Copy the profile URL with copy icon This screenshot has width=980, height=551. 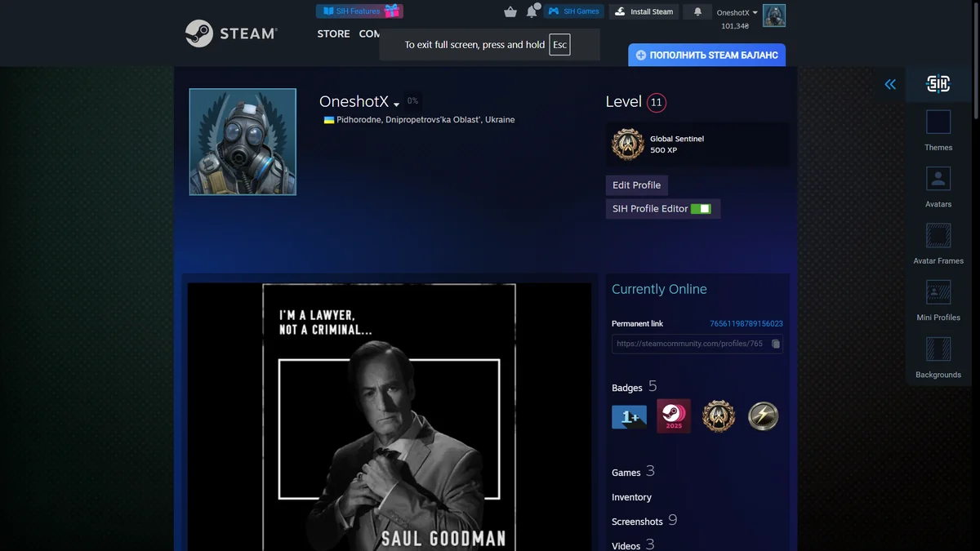click(x=776, y=344)
